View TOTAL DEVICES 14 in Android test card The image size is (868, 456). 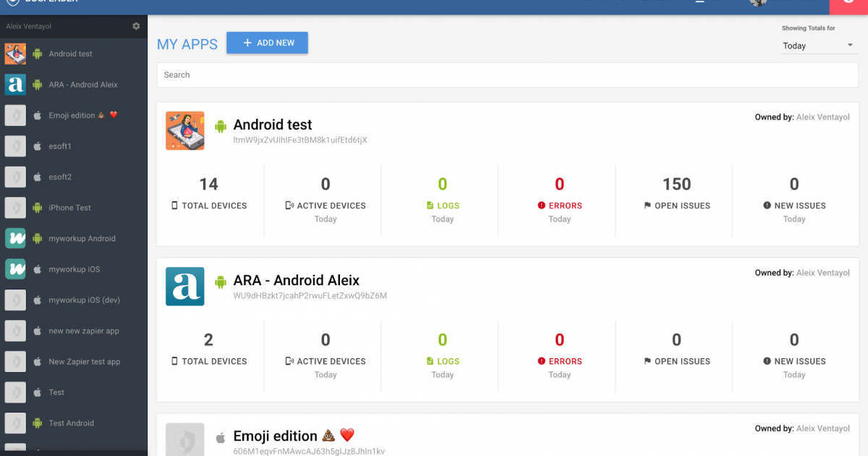click(209, 194)
